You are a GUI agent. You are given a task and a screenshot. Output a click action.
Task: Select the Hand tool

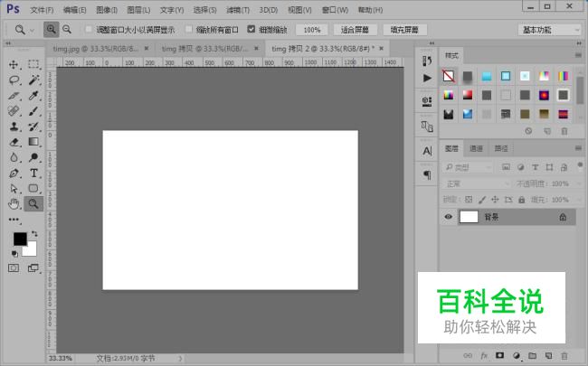[x=14, y=203]
